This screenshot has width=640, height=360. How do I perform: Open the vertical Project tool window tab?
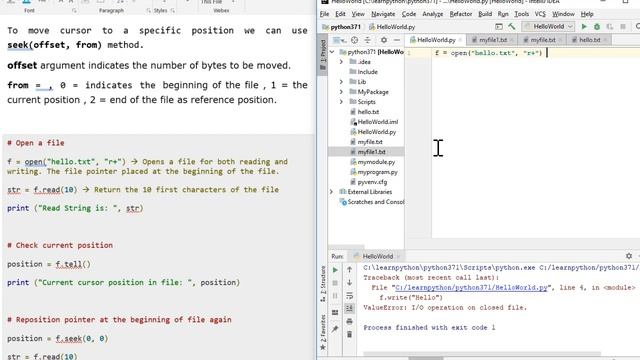point(323,55)
